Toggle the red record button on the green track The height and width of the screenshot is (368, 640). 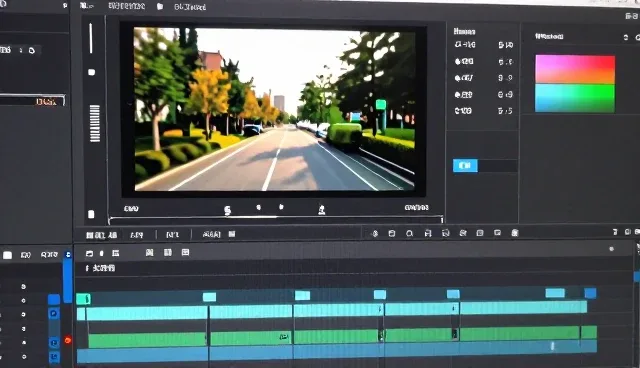click(x=68, y=340)
